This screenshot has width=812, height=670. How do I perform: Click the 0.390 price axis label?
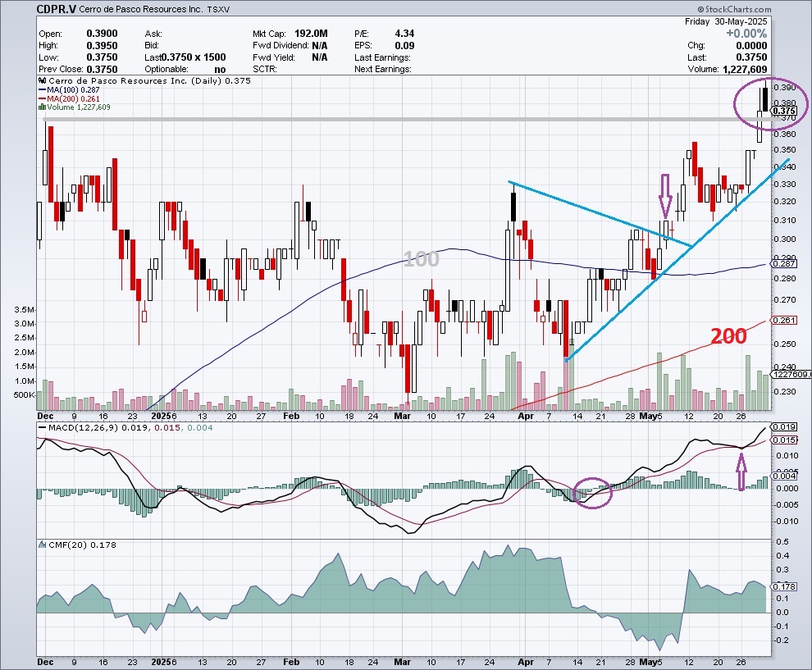(785, 88)
